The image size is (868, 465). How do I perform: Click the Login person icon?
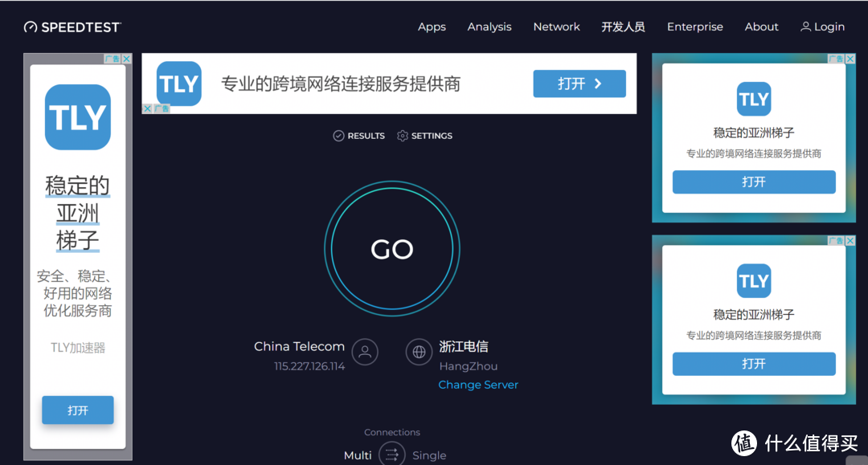pyautogui.click(x=805, y=27)
